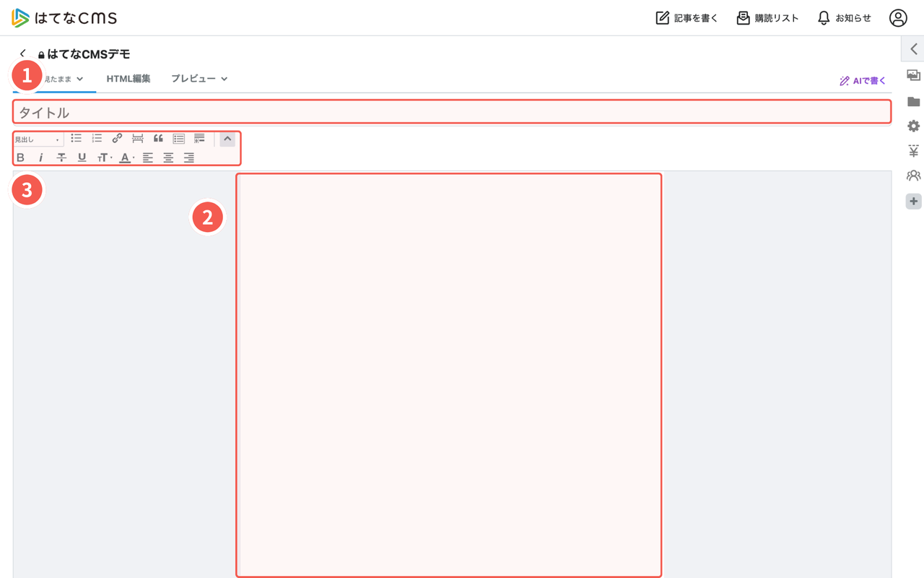Viewport: 924px width, 578px height.
Task: Align text center
Action: click(168, 158)
